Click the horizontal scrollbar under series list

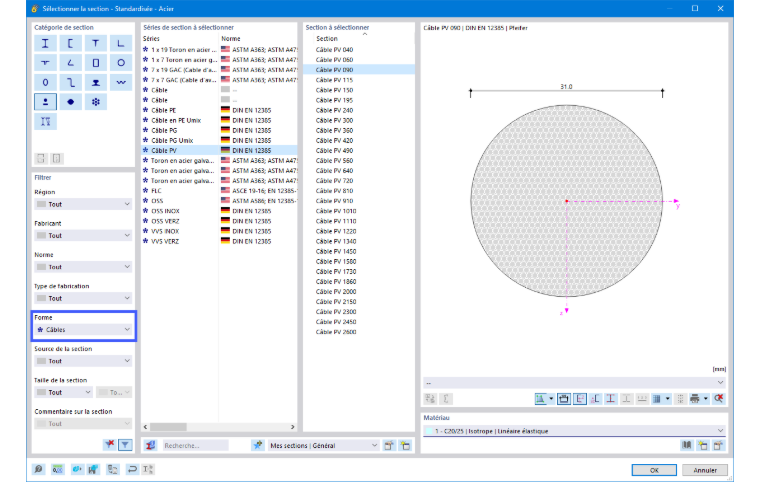(168, 427)
